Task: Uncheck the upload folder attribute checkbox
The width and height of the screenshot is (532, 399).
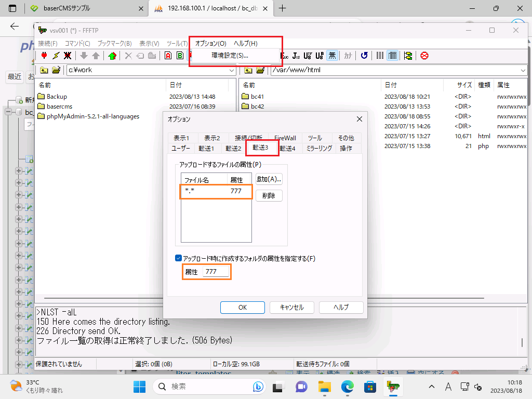Action: point(179,258)
